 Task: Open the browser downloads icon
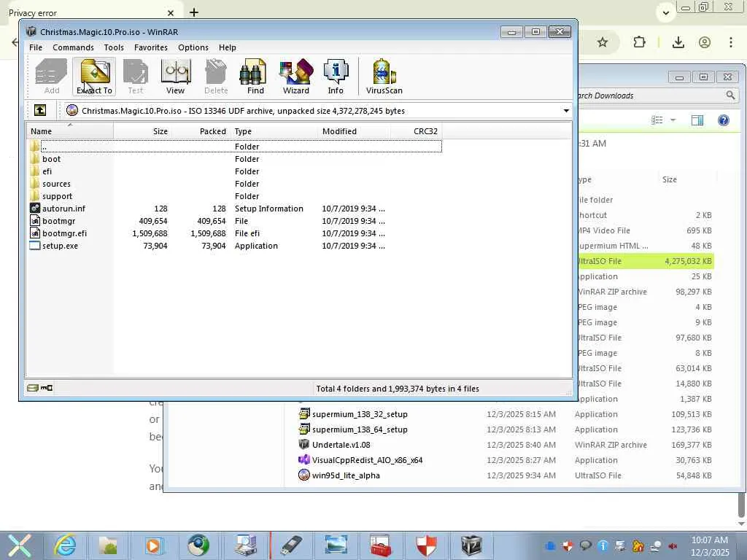click(x=678, y=42)
